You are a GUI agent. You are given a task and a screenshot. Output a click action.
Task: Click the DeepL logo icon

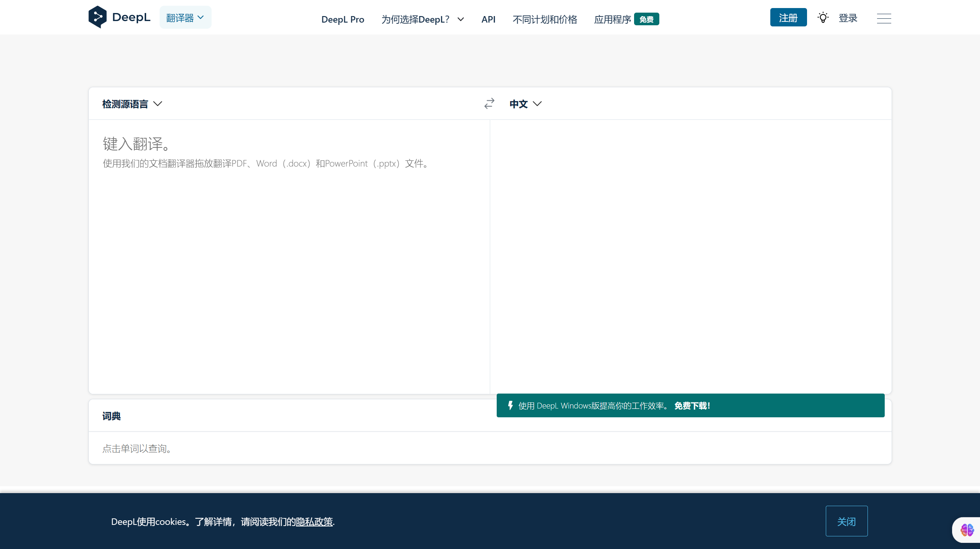pyautogui.click(x=98, y=17)
